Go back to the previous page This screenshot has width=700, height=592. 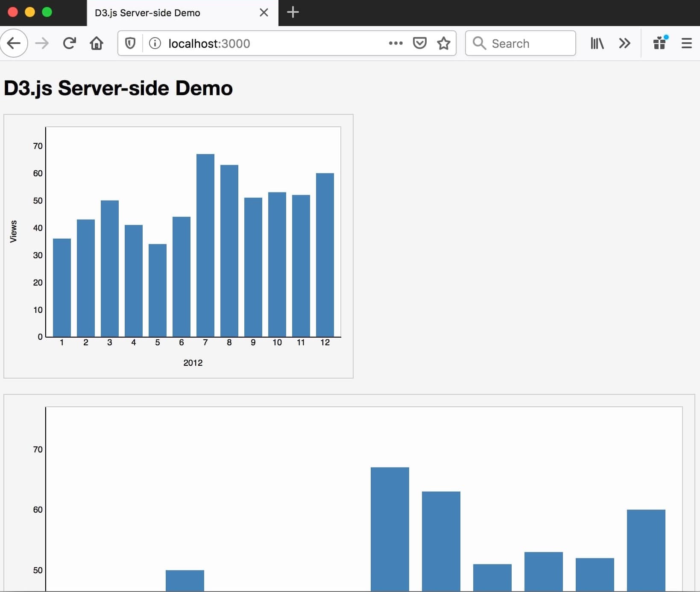[14, 43]
